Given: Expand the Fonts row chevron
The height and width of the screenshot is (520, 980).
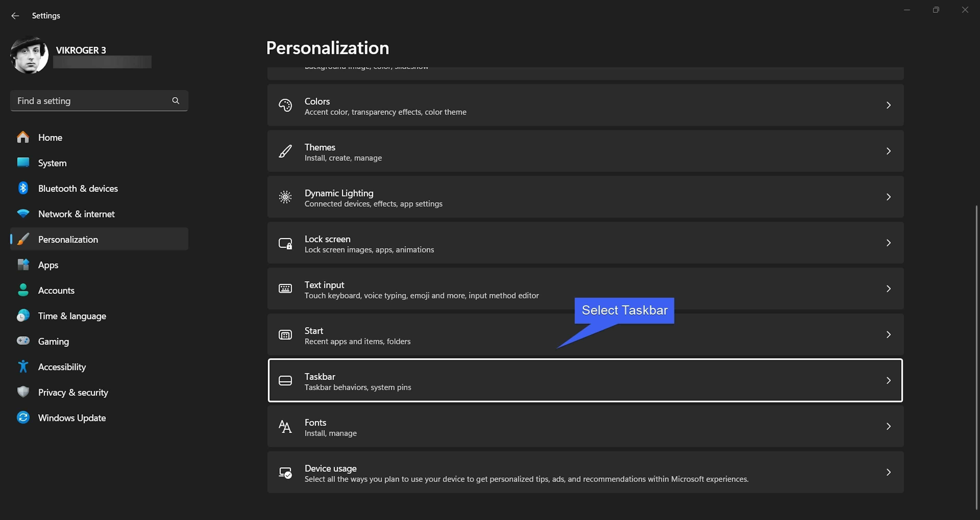Looking at the screenshot, I should (888, 426).
